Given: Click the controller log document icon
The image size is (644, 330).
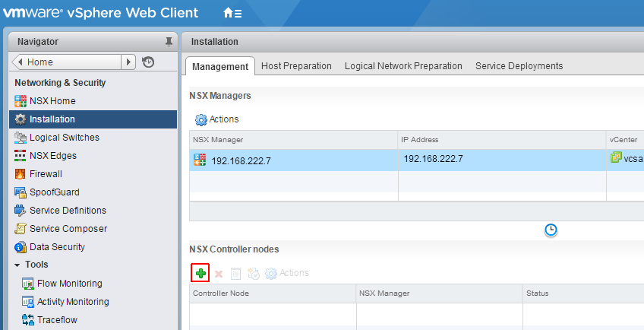Looking at the screenshot, I should (235, 274).
